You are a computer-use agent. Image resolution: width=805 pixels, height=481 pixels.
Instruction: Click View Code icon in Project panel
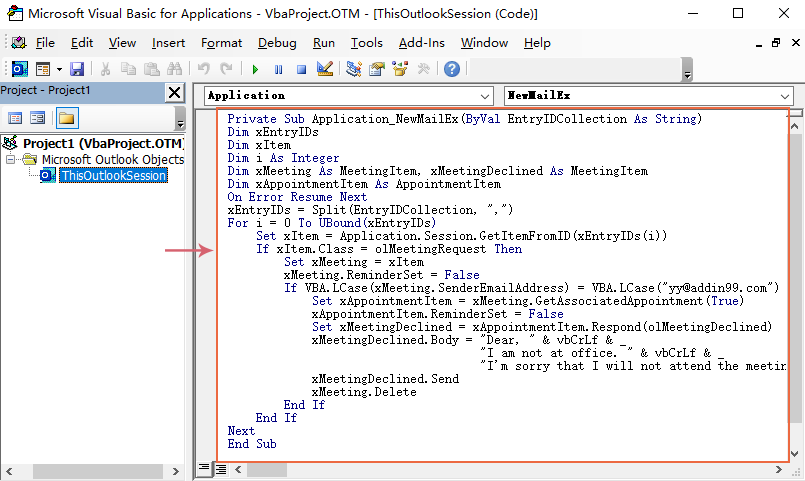coord(15,118)
